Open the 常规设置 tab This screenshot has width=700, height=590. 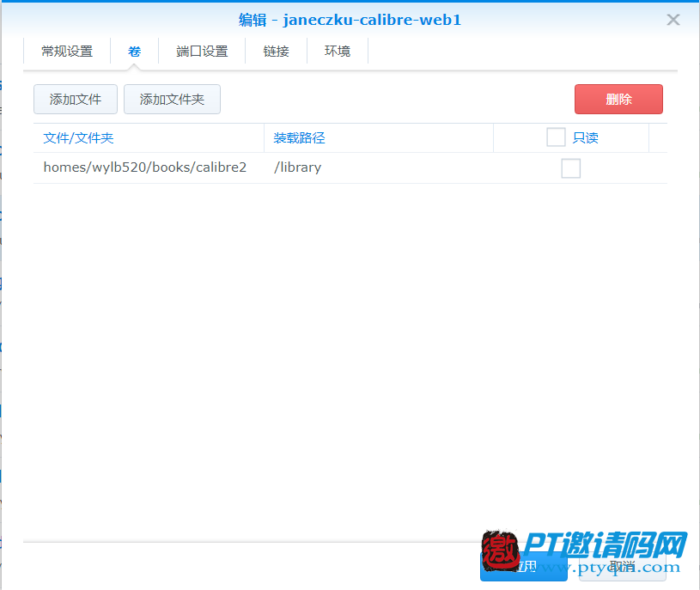pyautogui.click(x=67, y=52)
